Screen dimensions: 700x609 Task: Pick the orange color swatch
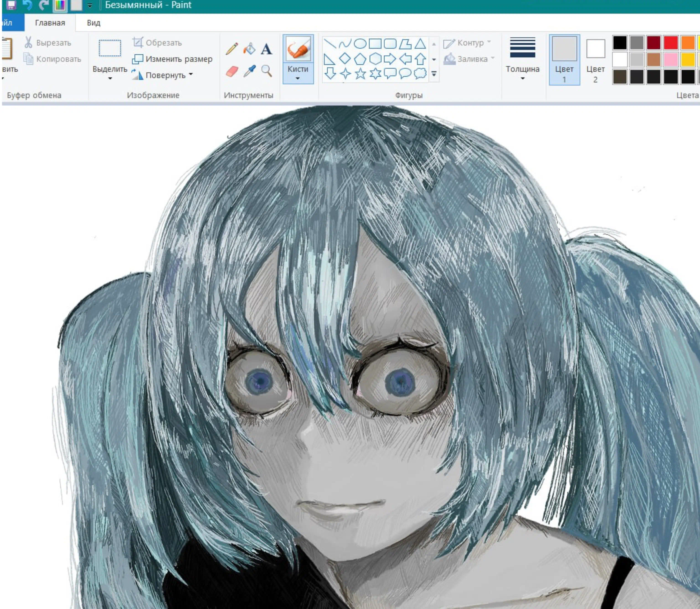coord(688,42)
